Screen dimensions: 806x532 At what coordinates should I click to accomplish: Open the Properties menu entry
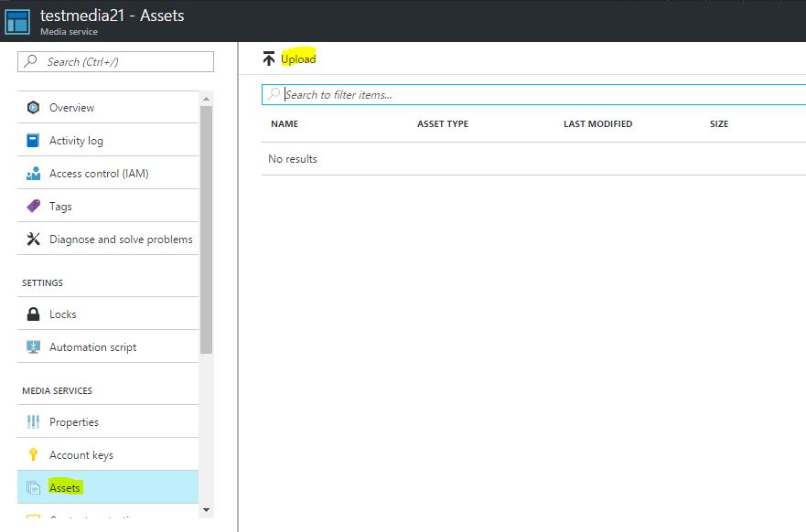[74, 422]
